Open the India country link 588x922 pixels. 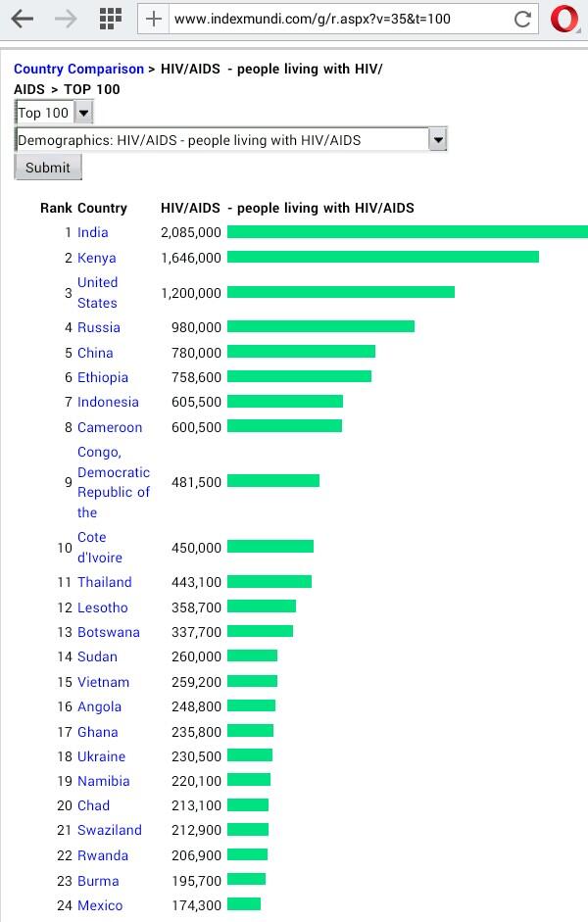pos(93,232)
